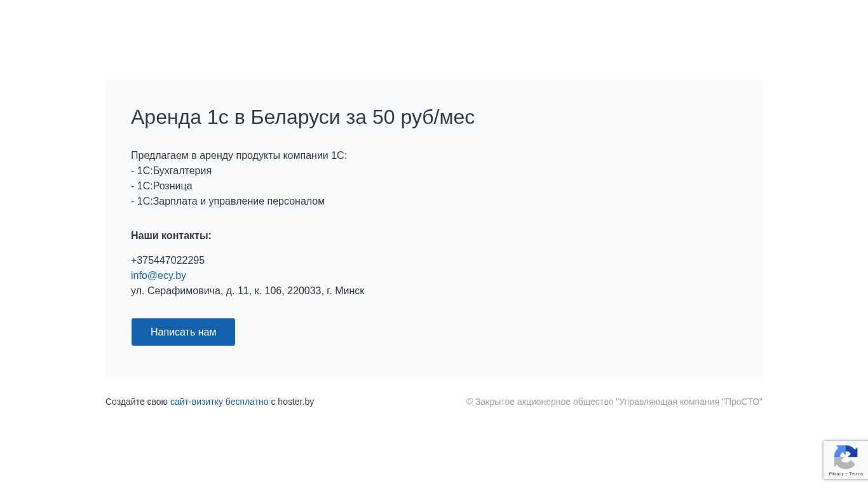Click the "Предлагаем в аренду продукты" sentence
The height and width of the screenshot is (488, 868).
pyautogui.click(x=238, y=156)
